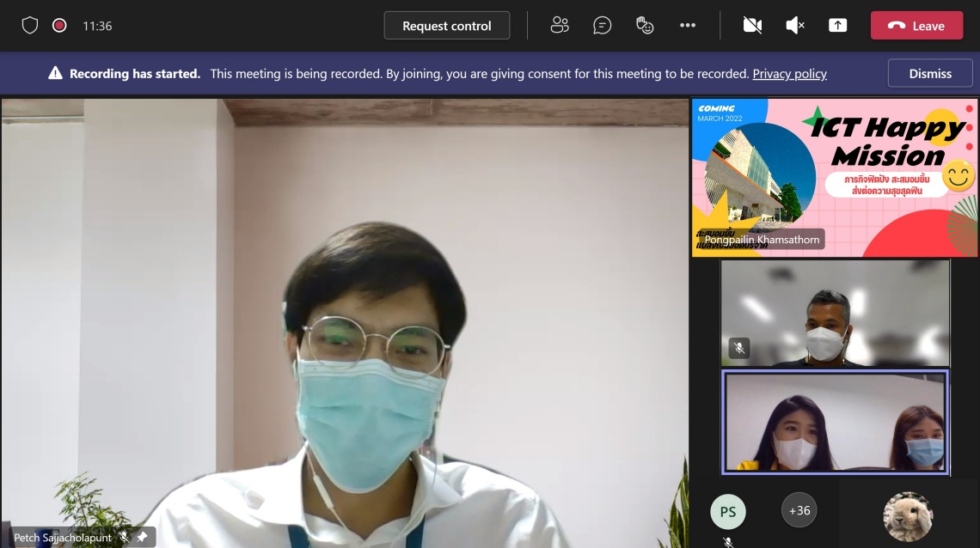The width and height of the screenshot is (980, 548).
Task: Click the Request control button
Action: click(x=446, y=26)
